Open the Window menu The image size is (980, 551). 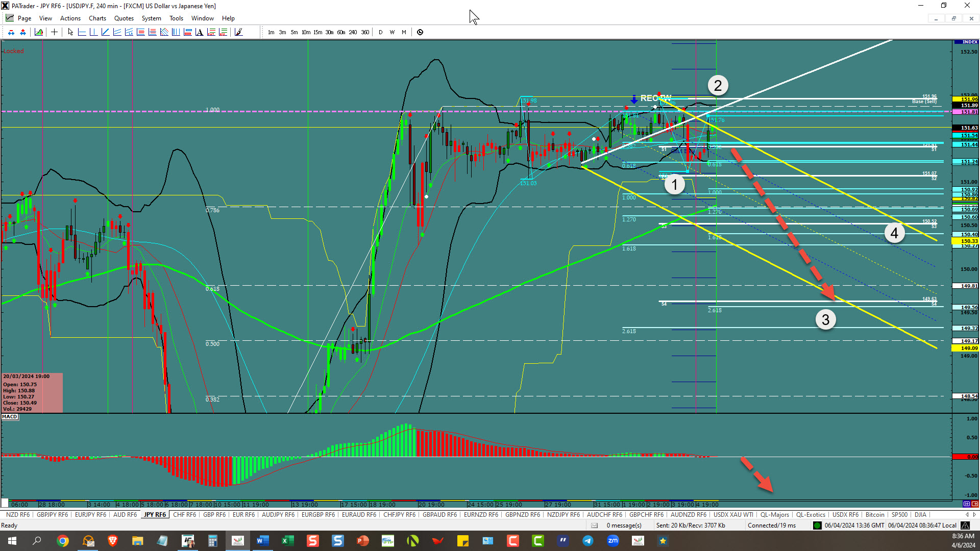coord(203,18)
